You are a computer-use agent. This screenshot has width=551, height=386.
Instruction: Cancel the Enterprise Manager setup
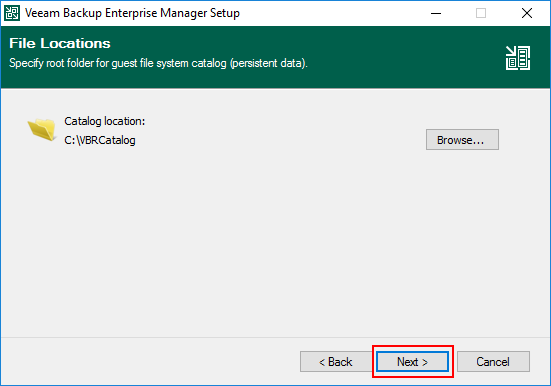tap(493, 361)
